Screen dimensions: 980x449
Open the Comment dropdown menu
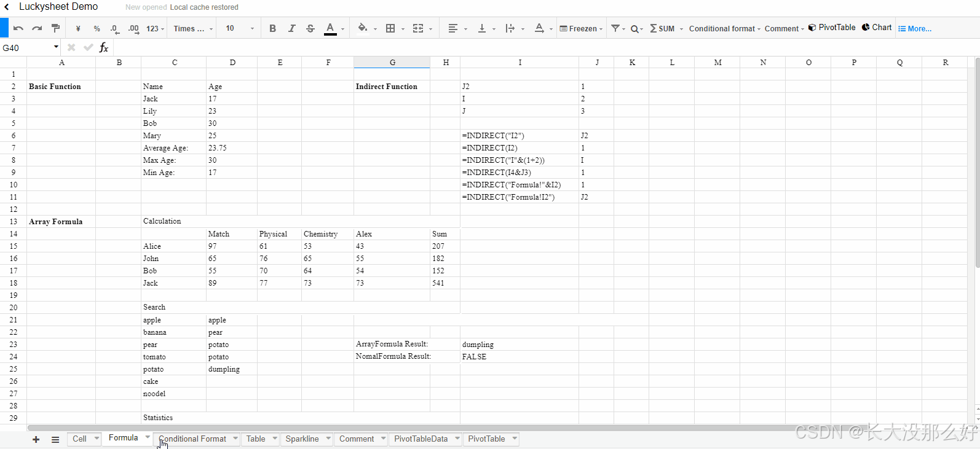tap(784, 29)
